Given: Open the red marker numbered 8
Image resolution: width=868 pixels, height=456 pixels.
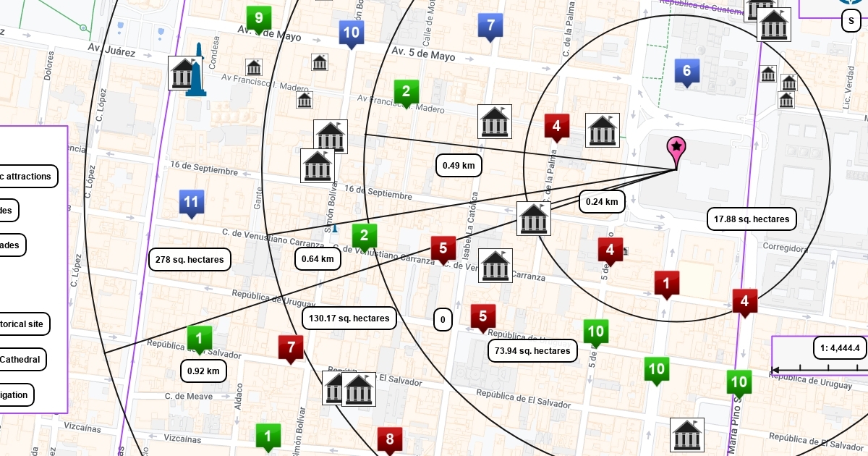Looking at the screenshot, I should 389,439.
